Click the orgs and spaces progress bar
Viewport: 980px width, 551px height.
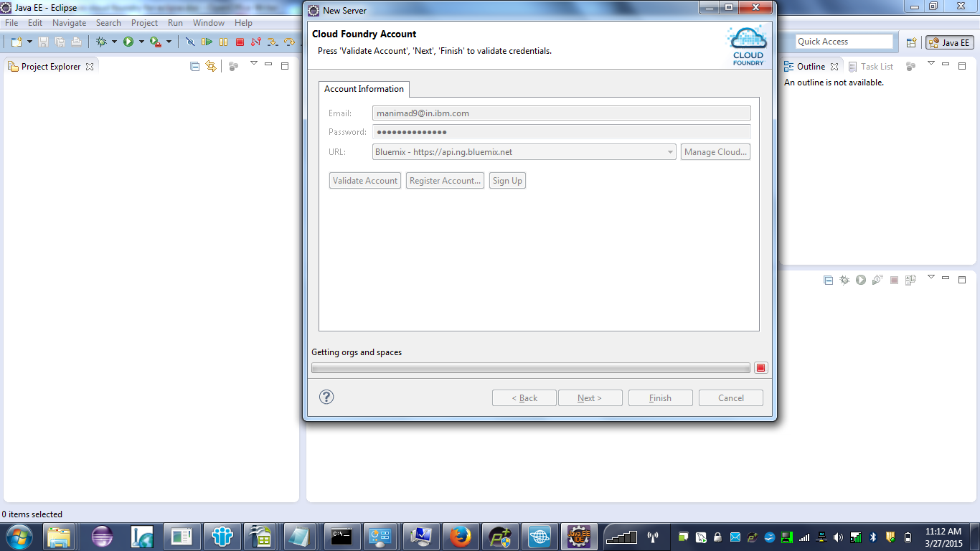[x=531, y=367]
